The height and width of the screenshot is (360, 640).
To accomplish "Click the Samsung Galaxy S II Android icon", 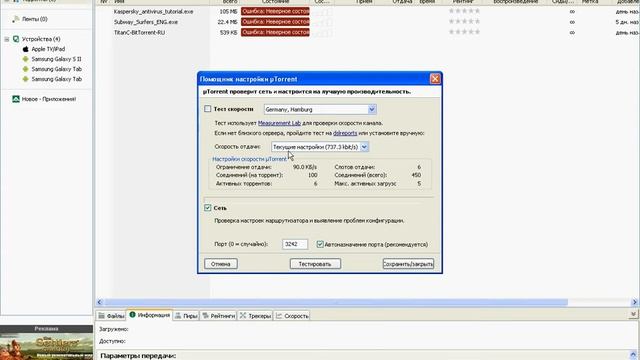I will [26, 59].
